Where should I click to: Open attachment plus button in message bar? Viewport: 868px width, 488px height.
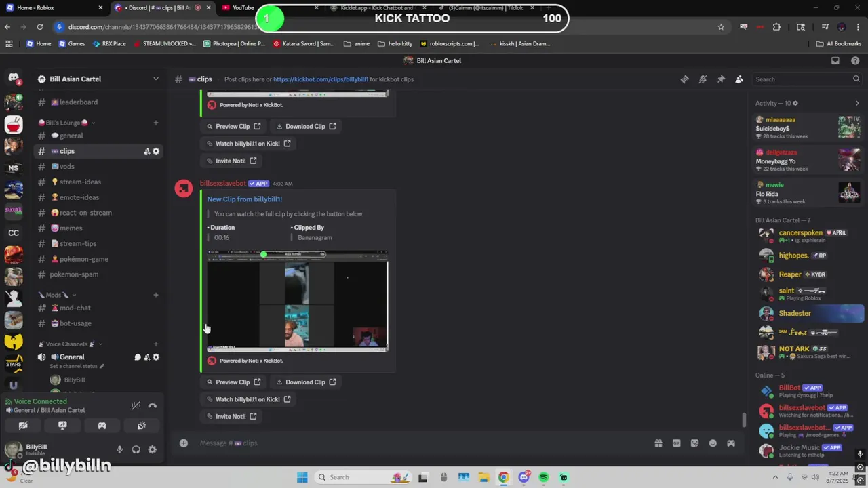click(x=183, y=443)
